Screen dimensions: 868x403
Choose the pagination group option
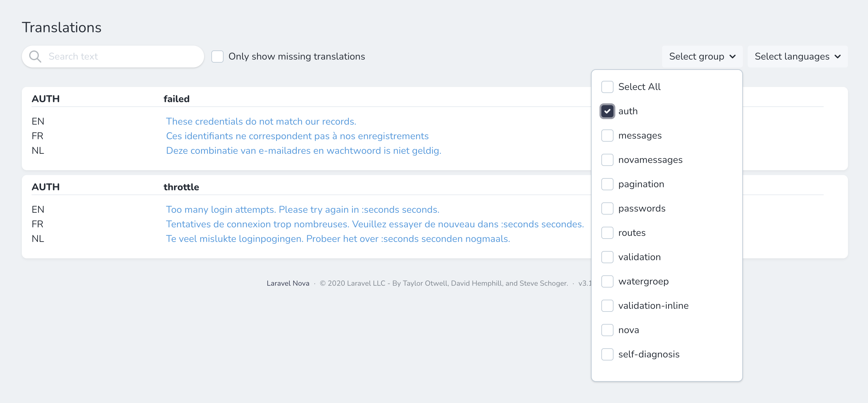607,184
